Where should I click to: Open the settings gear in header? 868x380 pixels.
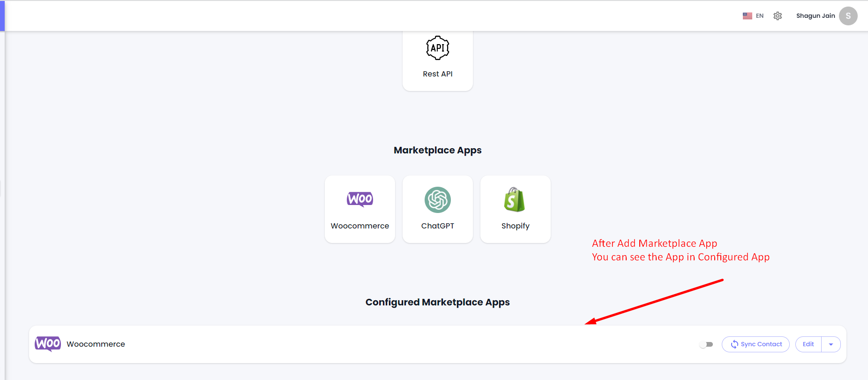click(x=778, y=16)
